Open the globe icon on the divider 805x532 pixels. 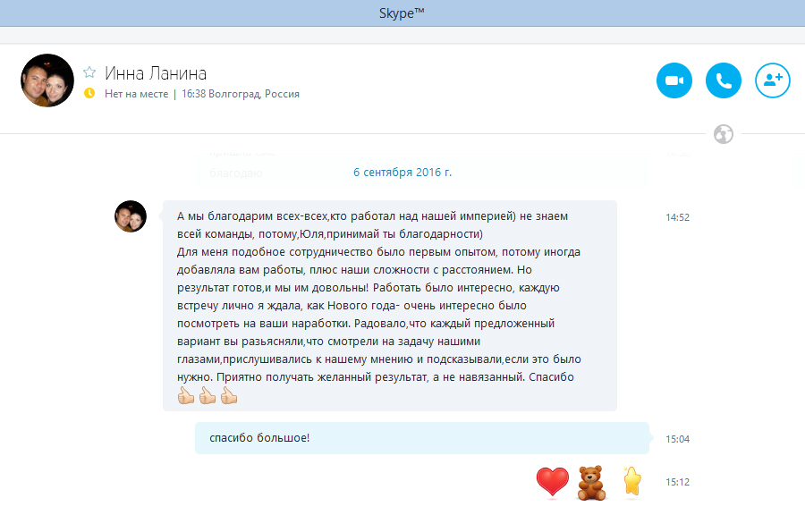point(724,134)
